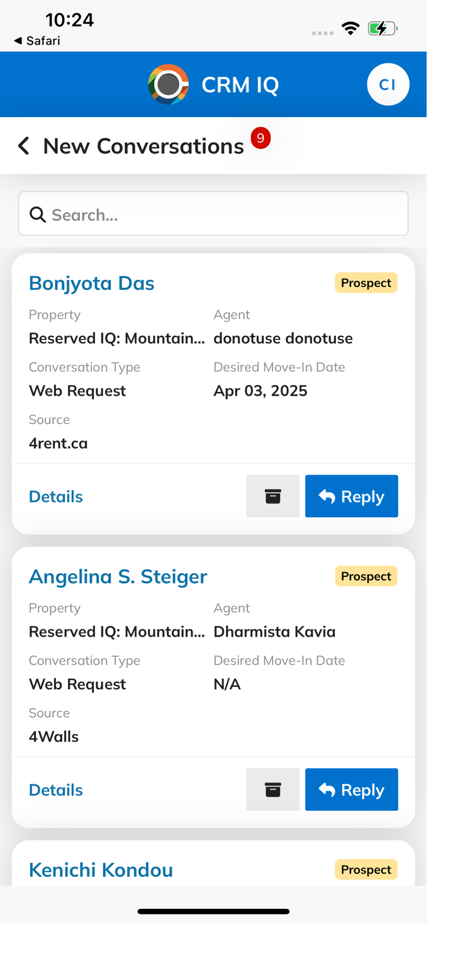Select the move-in date Apr 03, 2025
Screen dimensions: 453x980
pyautogui.click(x=260, y=391)
